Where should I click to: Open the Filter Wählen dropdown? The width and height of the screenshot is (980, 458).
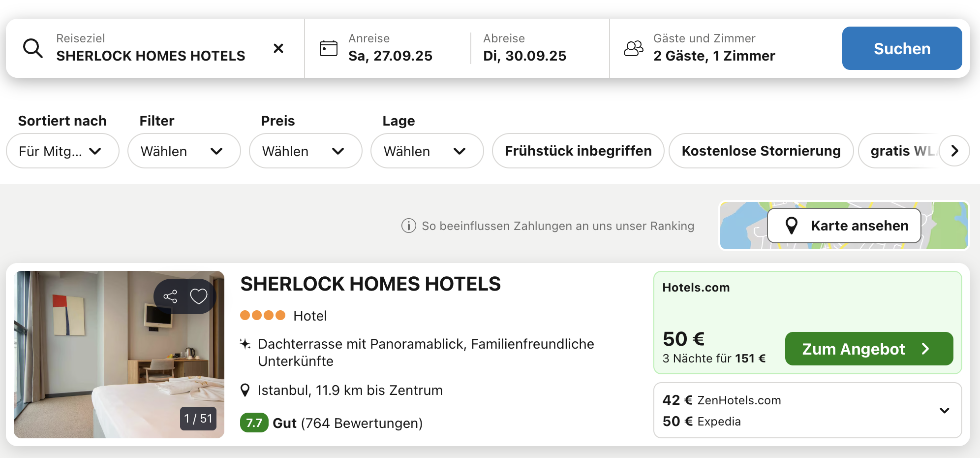coord(184,151)
